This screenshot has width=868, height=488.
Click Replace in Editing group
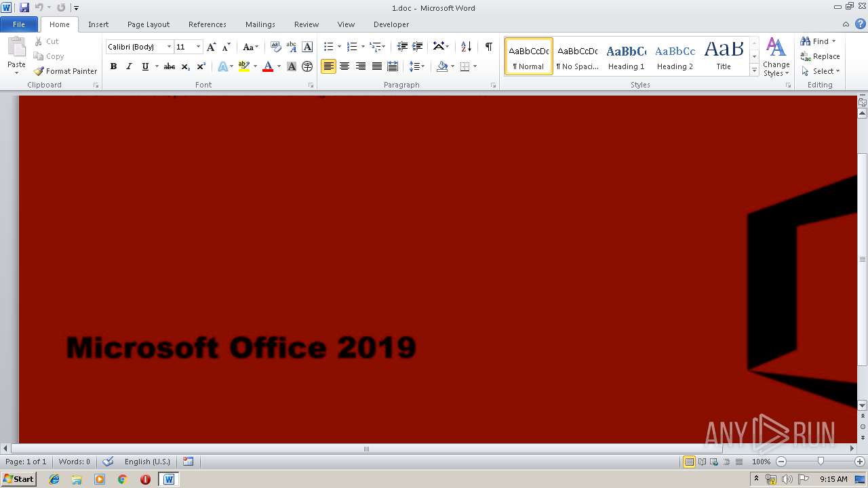coord(820,56)
